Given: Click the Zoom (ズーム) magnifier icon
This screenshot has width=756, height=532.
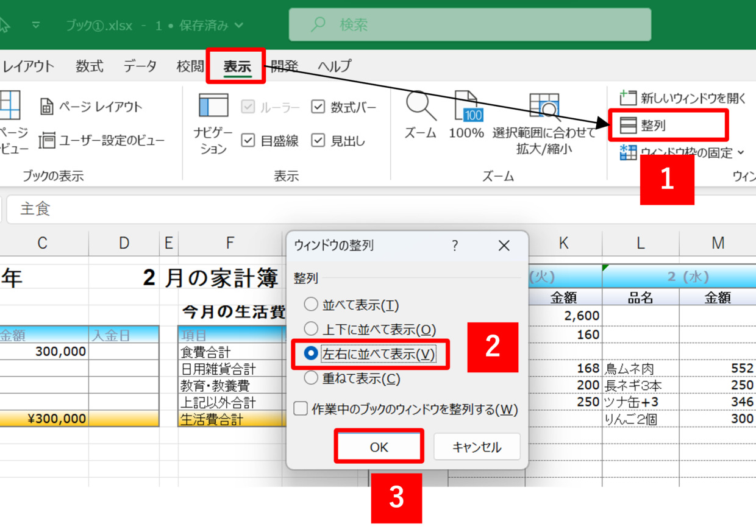Looking at the screenshot, I should click(421, 106).
